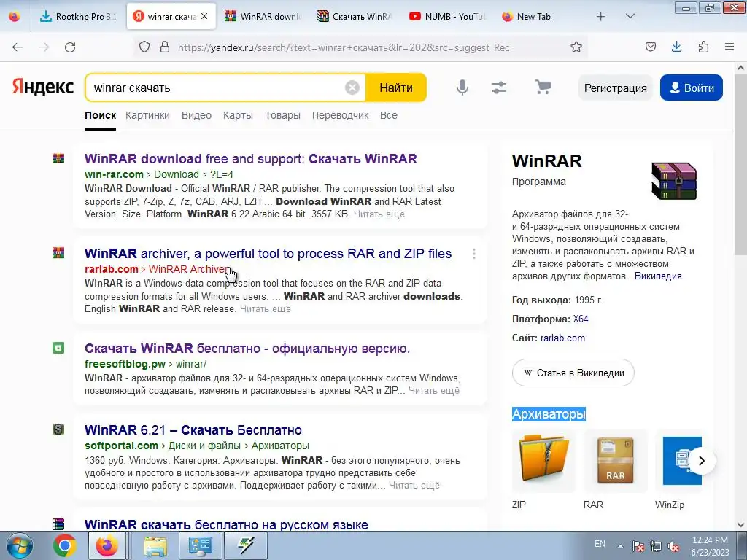Show hidden tray icons arrow
The height and width of the screenshot is (560, 747).
[x=620, y=547]
